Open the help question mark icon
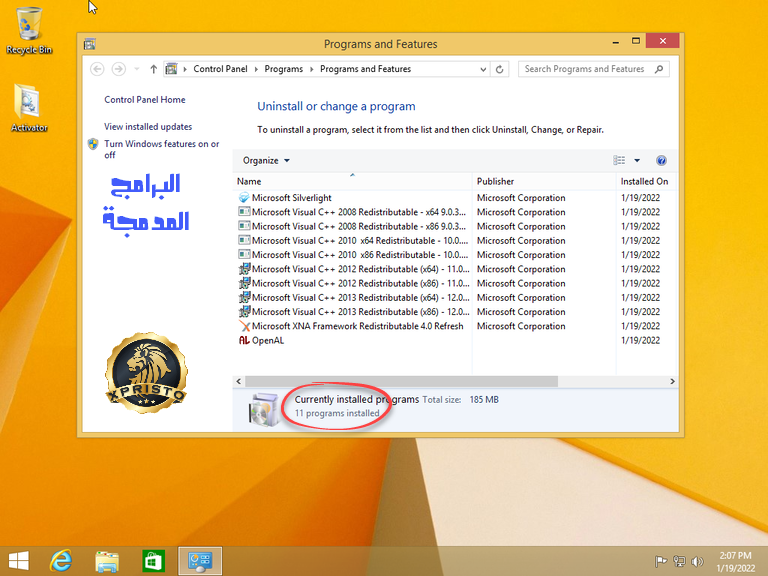The image size is (768, 576). coord(661,161)
